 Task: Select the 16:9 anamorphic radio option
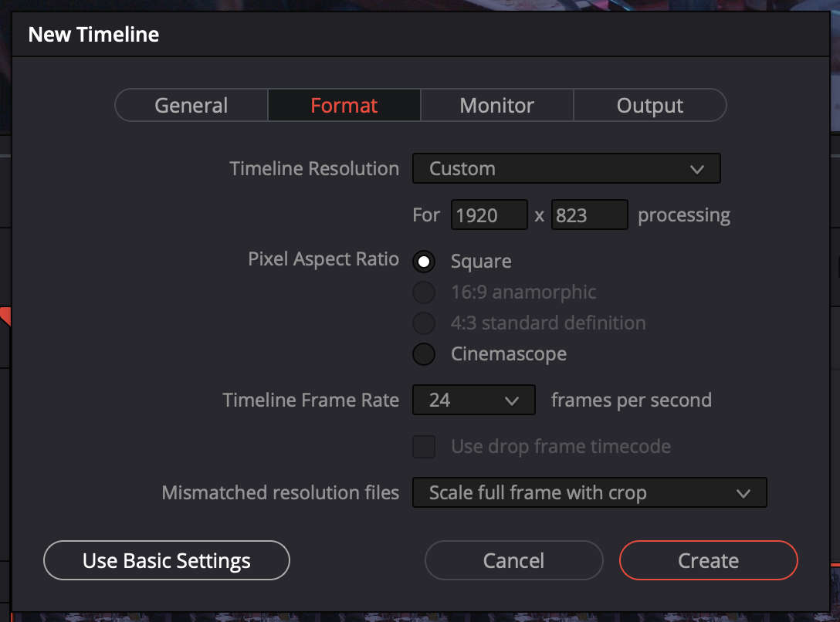coord(424,292)
